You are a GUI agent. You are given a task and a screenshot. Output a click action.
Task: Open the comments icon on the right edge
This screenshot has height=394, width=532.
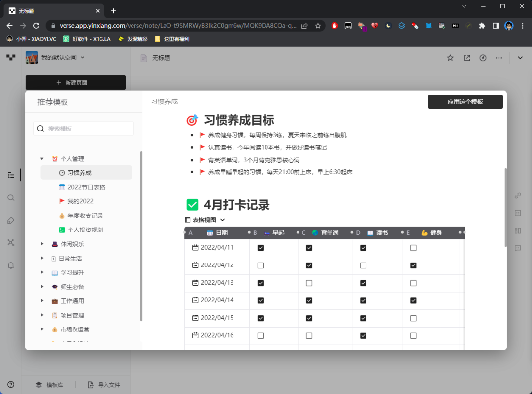tap(518, 248)
